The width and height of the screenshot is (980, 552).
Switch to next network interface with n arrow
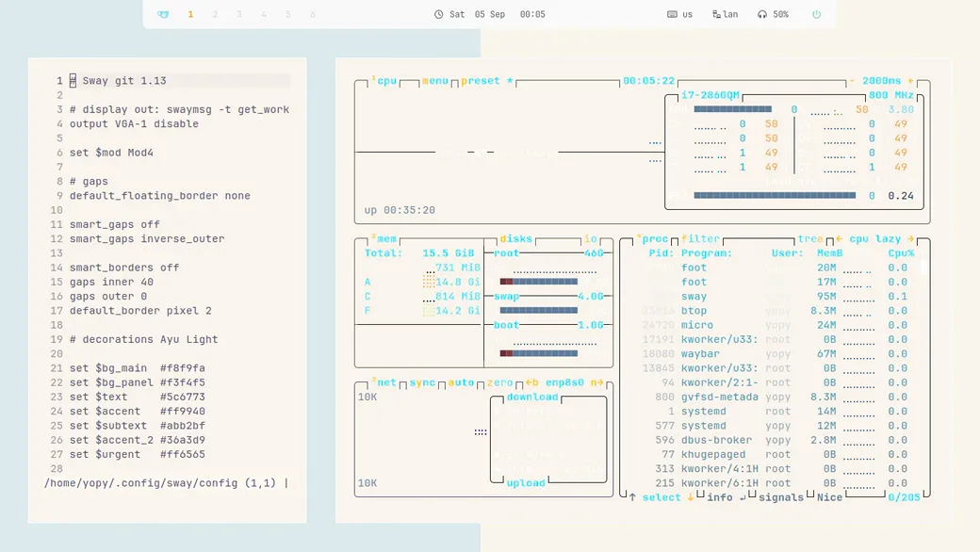pyautogui.click(x=596, y=382)
